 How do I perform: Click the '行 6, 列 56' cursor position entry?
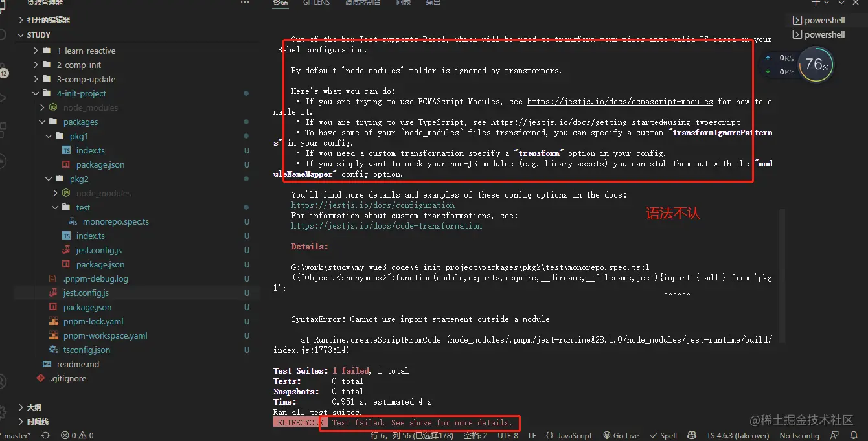[412, 436]
